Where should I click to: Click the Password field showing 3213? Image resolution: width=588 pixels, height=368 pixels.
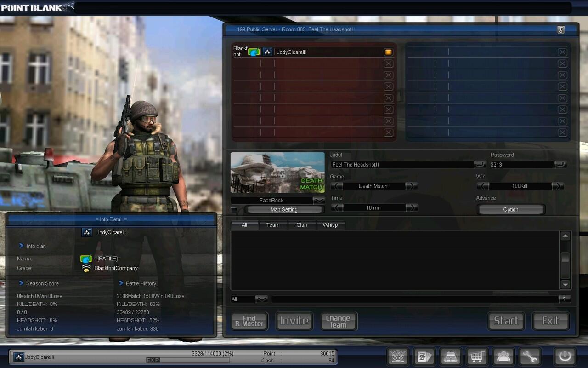[x=521, y=164]
